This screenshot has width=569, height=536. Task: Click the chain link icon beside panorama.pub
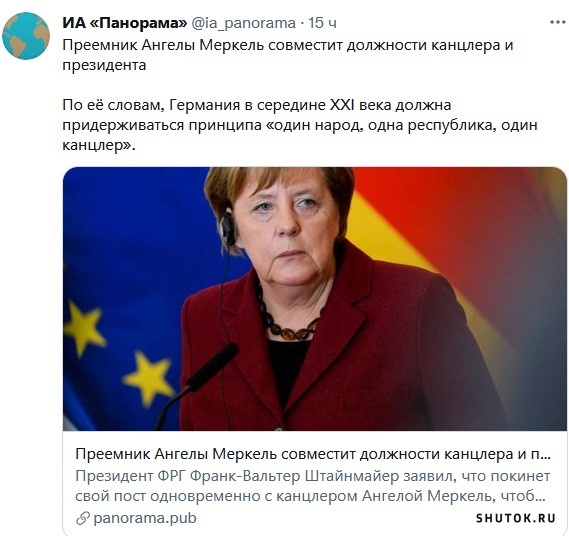coord(83,519)
